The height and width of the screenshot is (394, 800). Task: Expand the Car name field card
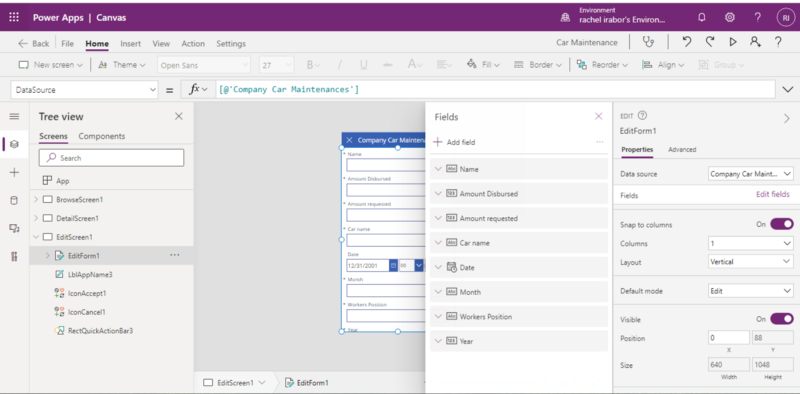click(438, 242)
